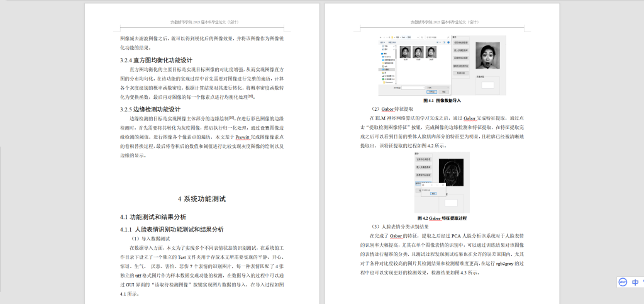Screen dimensions: 644x304
Task: Click the paragraph line starting "在 ELM 神经网络算法"
Action: [447, 118]
